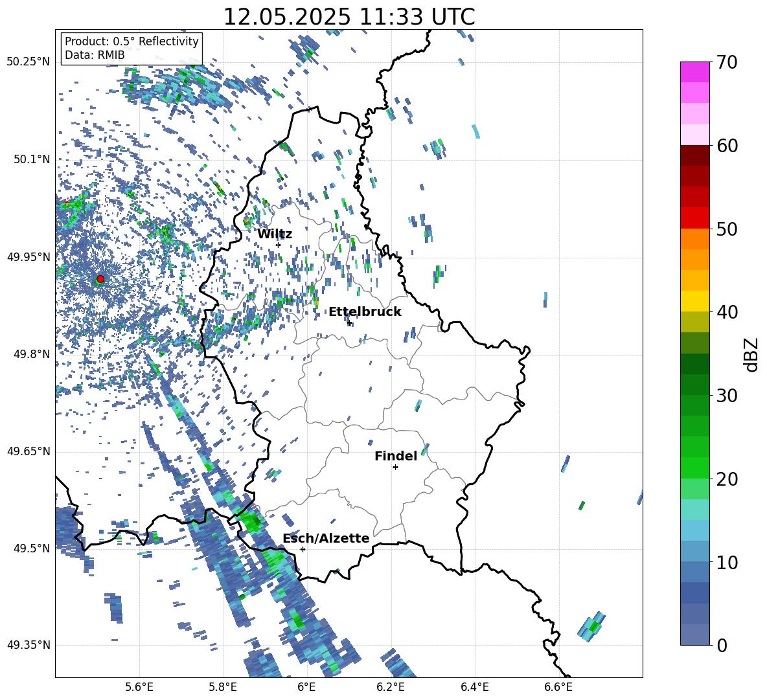Click the colorbar tick label 40
The width and height of the screenshot is (767, 700).
[727, 312]
